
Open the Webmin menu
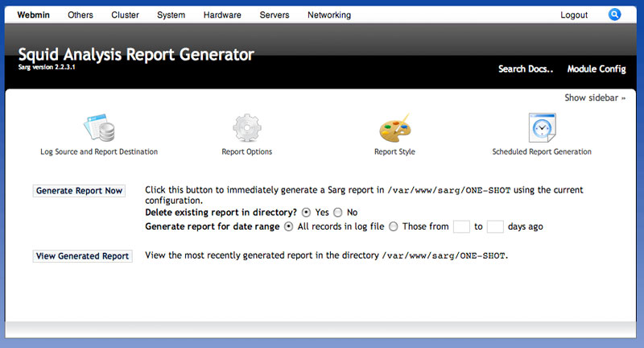click(x=34, y=15)
